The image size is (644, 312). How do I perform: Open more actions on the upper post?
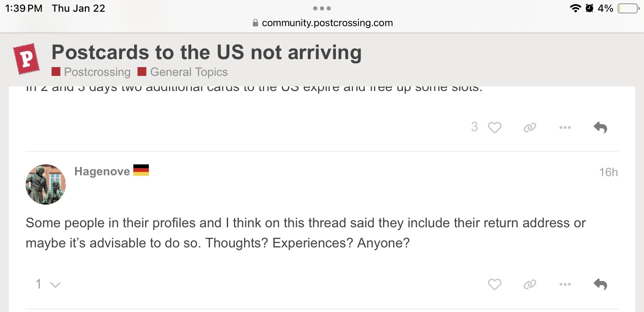[565, 127]
